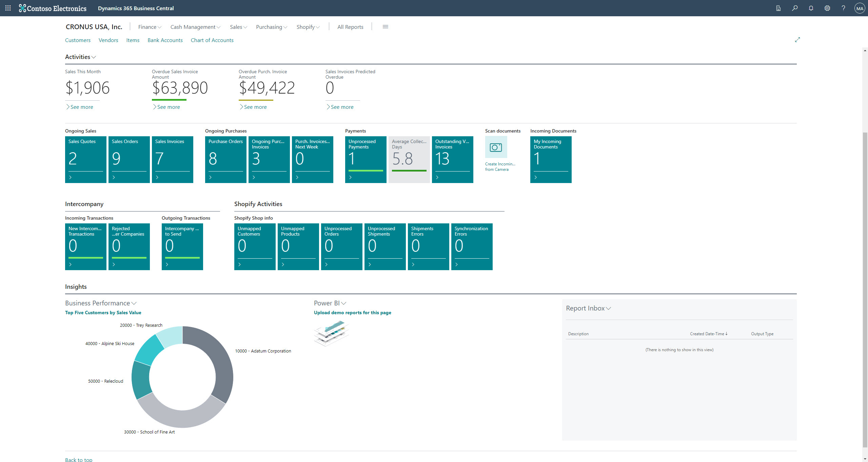Open the document page icon in header
868x462 pixels.
(778, 8)
